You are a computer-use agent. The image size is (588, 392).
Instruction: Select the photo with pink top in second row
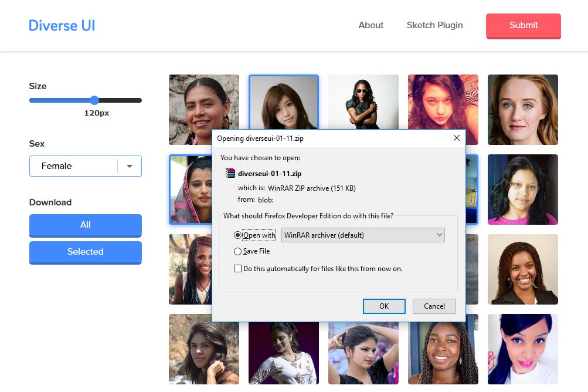[522, 189]
